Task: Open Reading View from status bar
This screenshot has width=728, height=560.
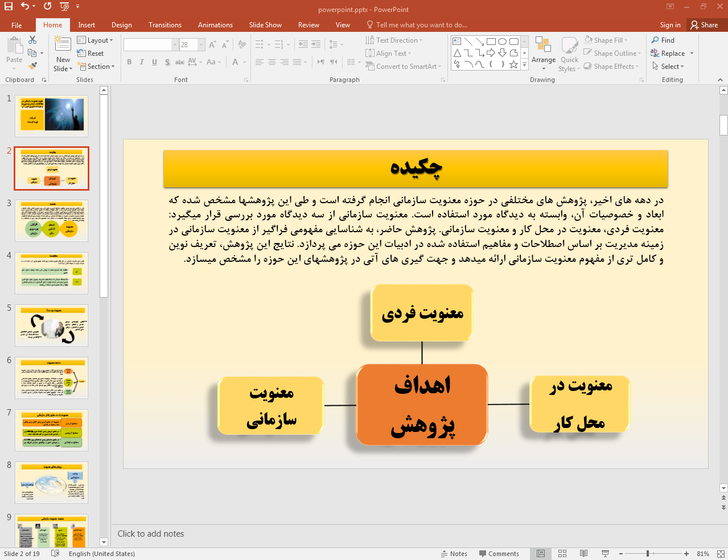Action: (x=583, y=554)
